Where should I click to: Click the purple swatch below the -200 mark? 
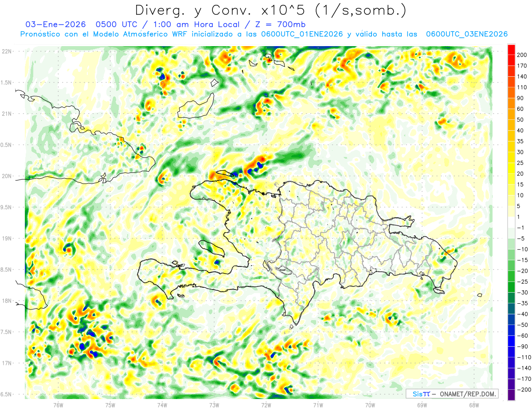point(511,395)
